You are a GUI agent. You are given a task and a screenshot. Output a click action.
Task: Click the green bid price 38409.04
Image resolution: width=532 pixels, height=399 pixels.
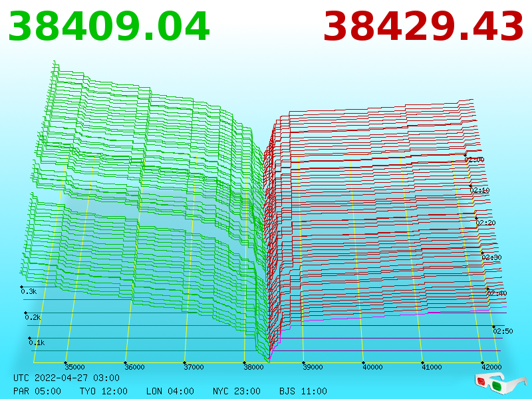(109, 27)
